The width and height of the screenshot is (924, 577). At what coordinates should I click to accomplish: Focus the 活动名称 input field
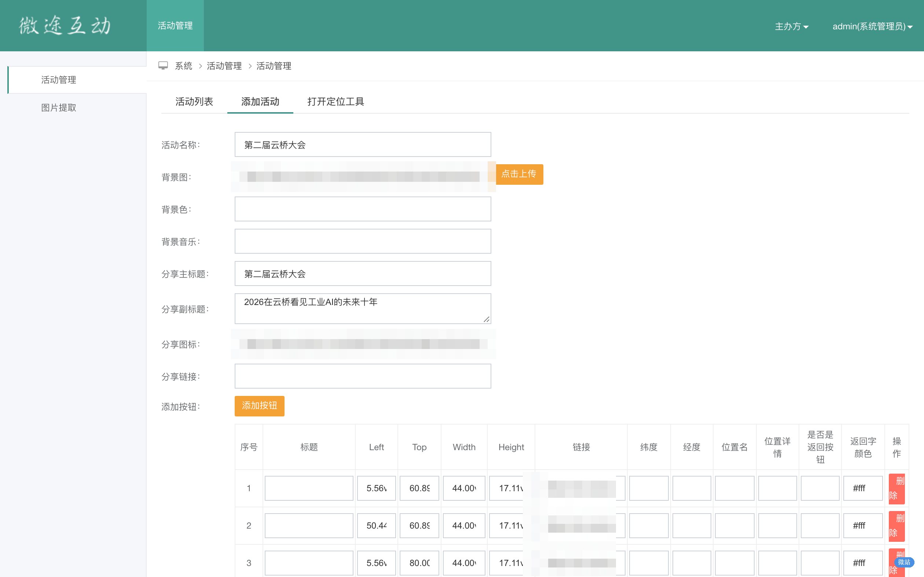click(x=363, y=145)
